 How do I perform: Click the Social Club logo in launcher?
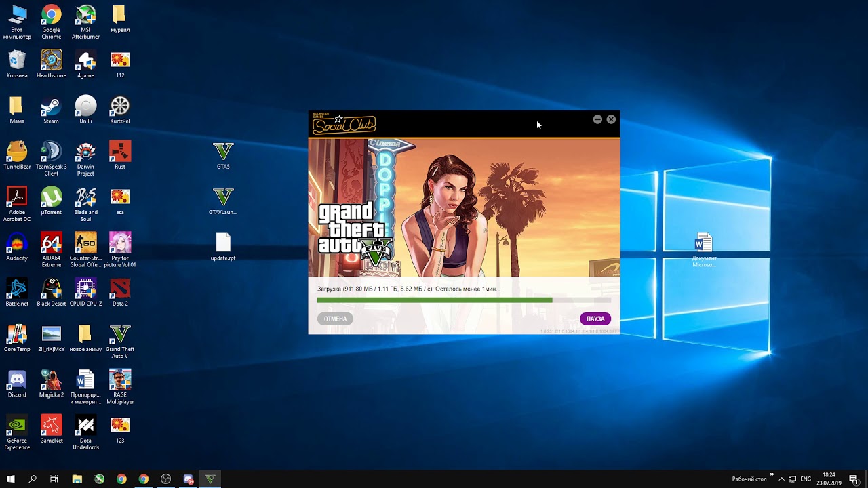(x=344, y=124)
